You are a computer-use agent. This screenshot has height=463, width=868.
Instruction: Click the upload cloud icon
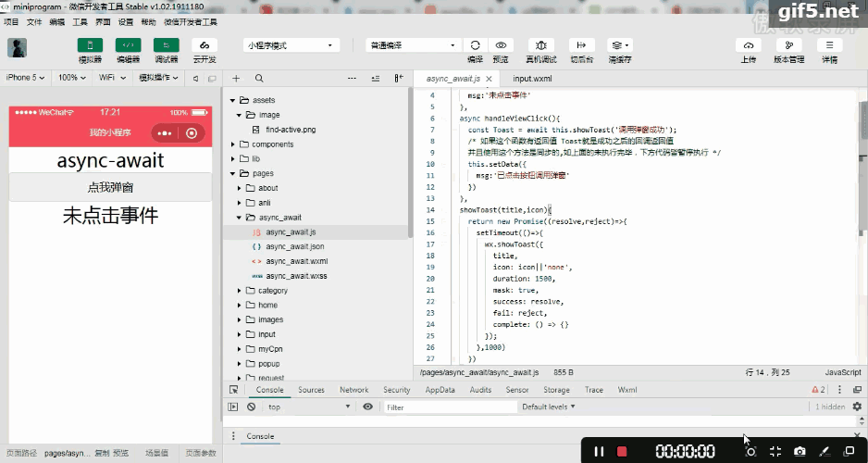[x=749, y=45]
